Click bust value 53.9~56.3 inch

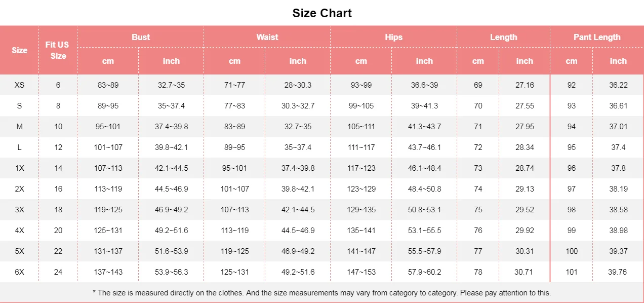click(171, 272)
